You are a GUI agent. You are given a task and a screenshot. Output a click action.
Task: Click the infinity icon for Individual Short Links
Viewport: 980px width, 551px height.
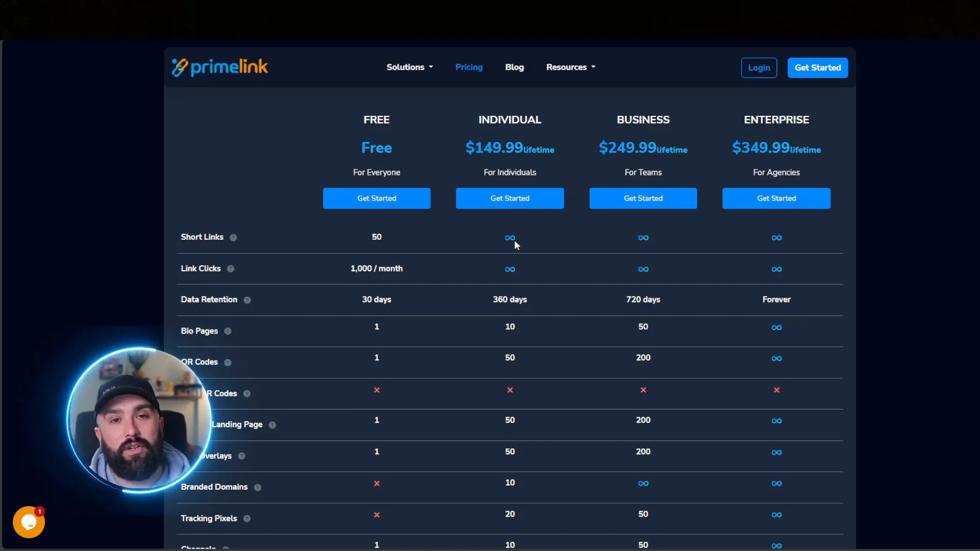510,238
